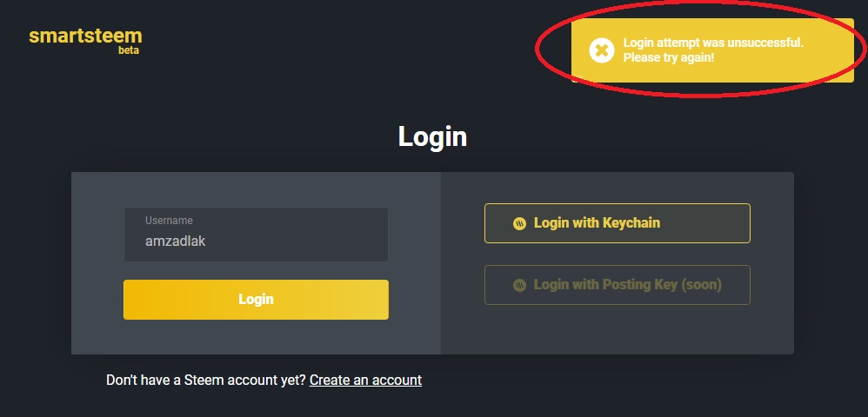Click the Steem icon on the Posting Key button

point(519,285)
